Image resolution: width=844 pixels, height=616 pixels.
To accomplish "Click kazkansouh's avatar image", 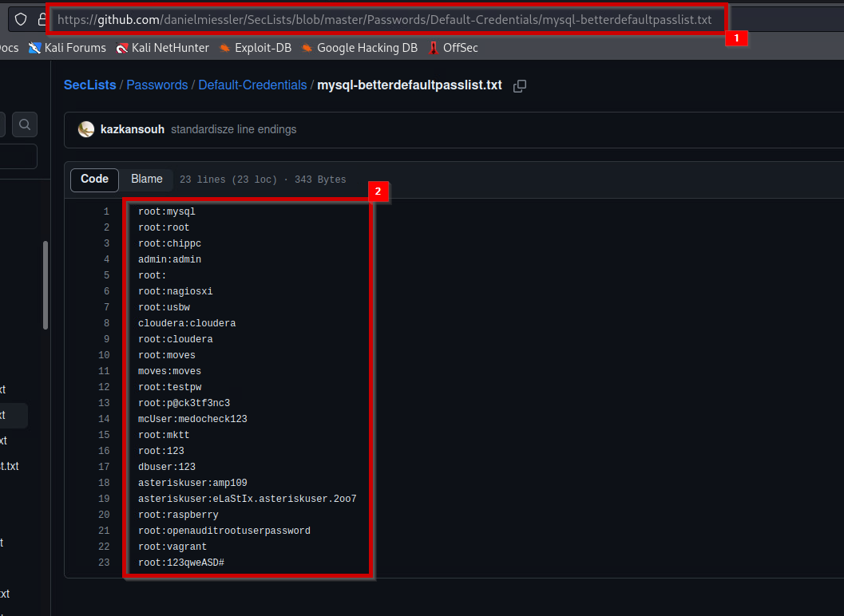I will (x=86, y=129).
